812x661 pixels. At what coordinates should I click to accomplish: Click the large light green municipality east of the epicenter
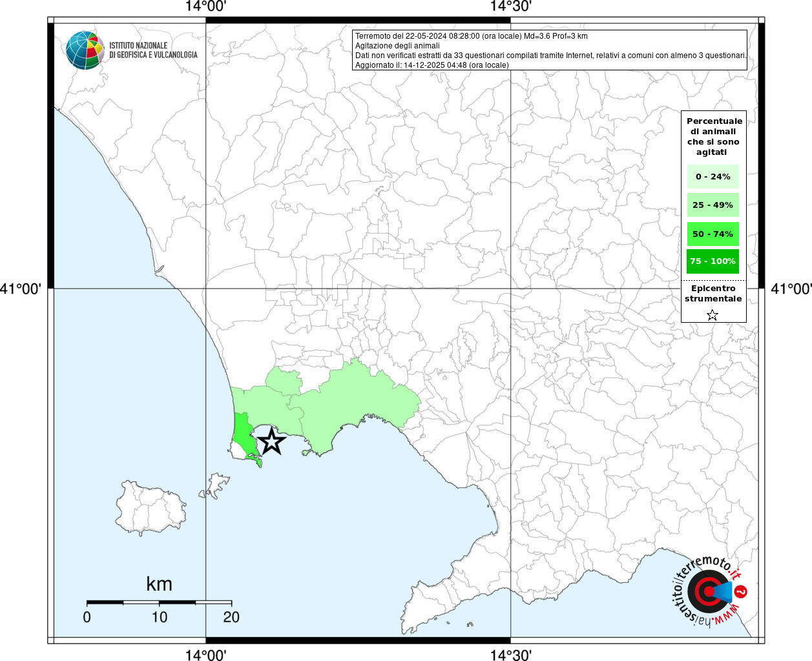pyautogui.click(x=359, y=403)
